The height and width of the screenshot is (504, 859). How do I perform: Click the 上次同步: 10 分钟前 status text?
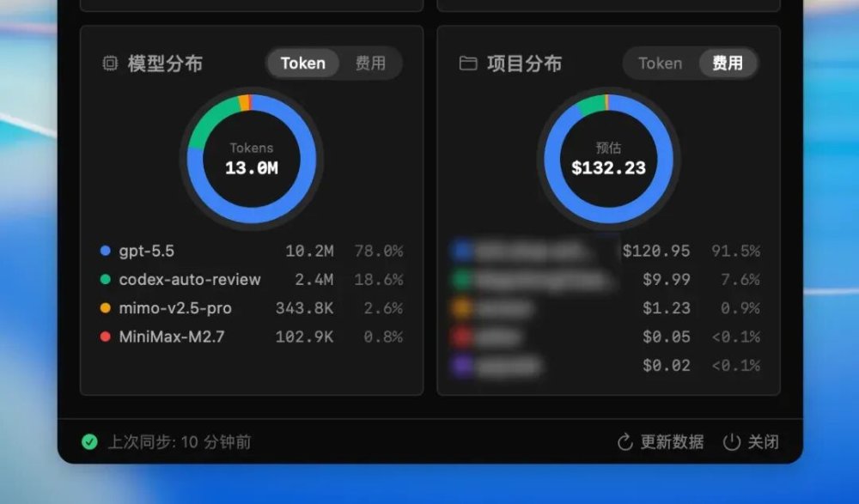(x=180, y=442)
